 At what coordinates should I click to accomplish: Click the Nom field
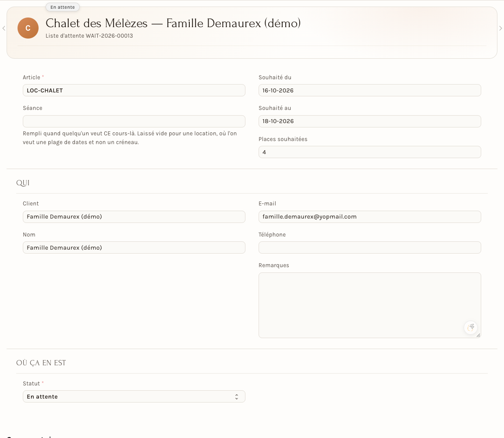point(134,247)
